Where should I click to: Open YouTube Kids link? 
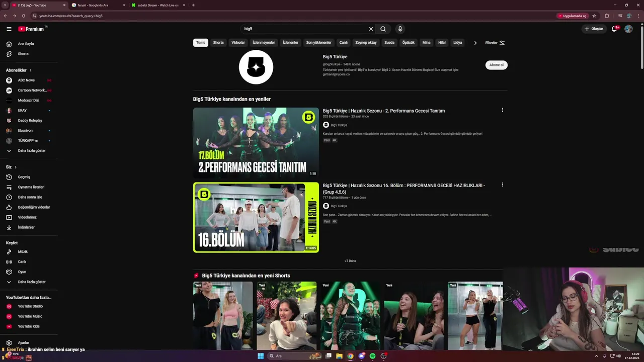(29, 326)
